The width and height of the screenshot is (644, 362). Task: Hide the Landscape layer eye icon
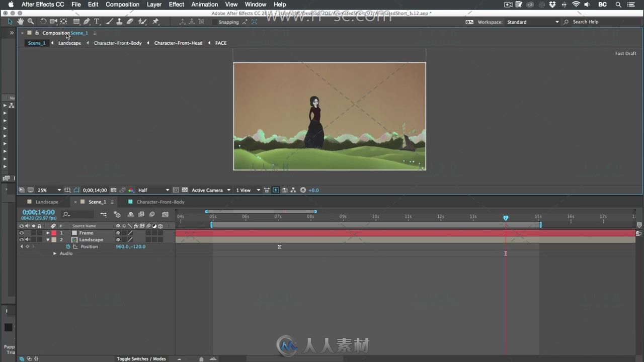21,240
